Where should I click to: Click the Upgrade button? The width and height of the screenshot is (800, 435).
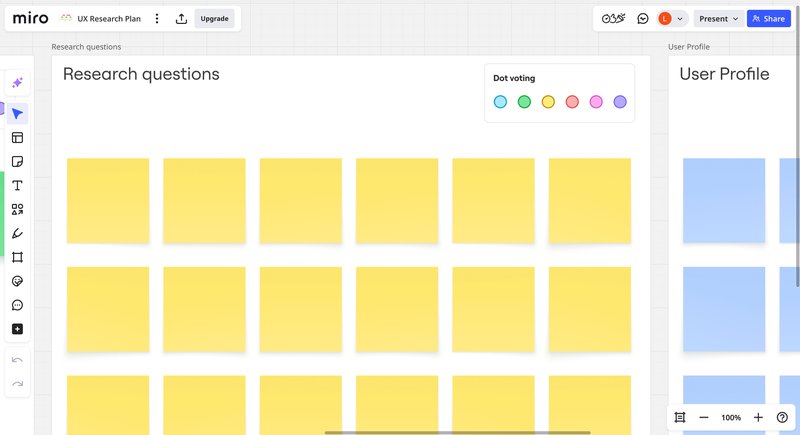coord(214,18)
